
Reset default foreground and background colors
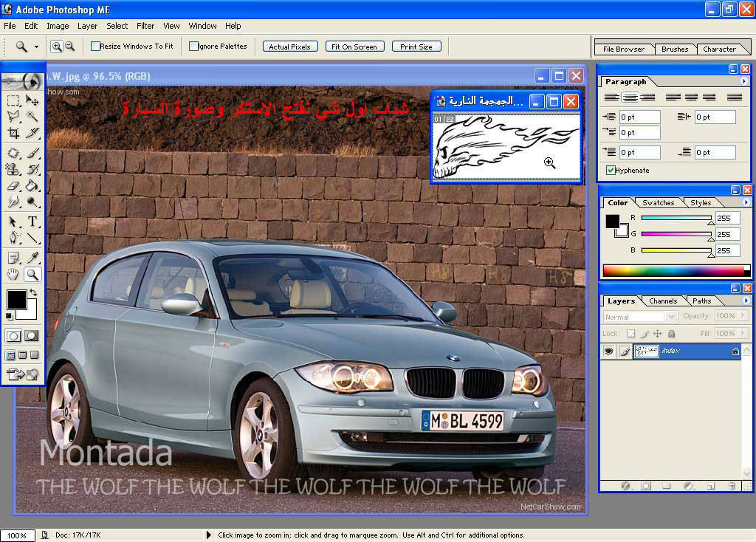9,316
